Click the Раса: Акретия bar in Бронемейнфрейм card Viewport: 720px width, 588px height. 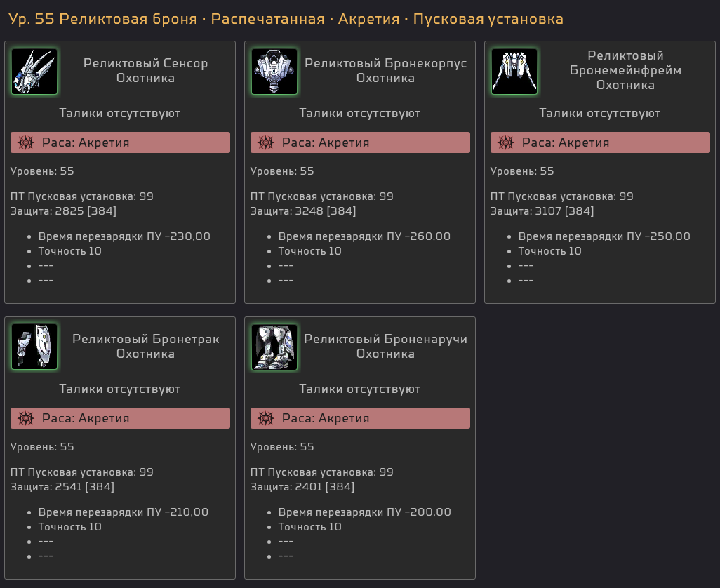(600, 142)
